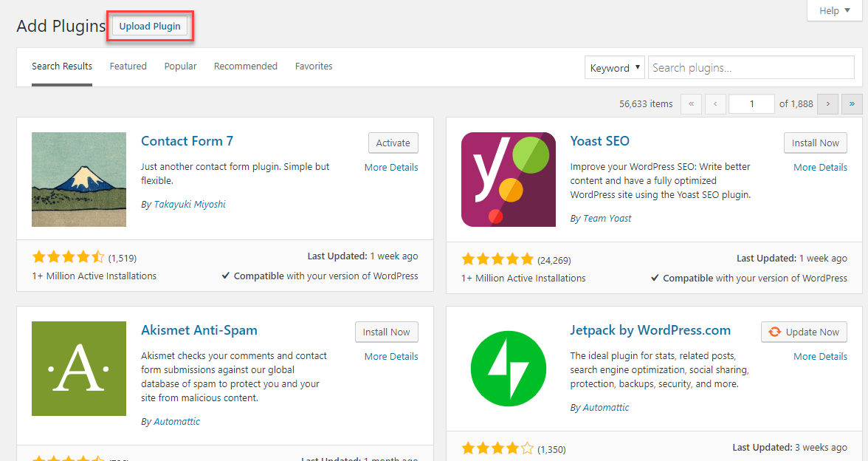The image size is (868, 461).
Task: Open the Team Yoast author link
Action: point(607,219)
